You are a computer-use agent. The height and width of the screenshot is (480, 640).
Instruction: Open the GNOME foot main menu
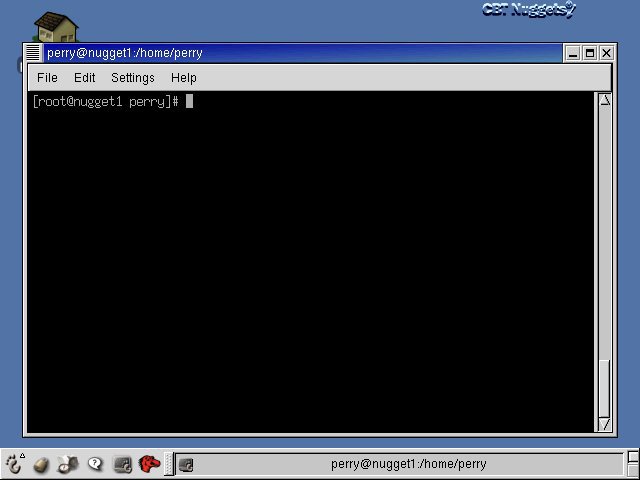(x=13, y=464)
